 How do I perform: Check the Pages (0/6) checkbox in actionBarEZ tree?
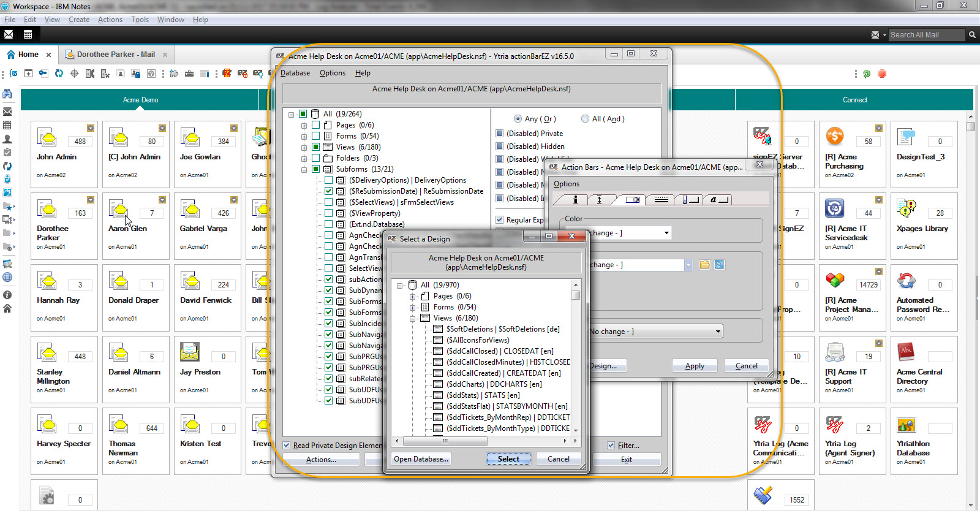click(315, 125)
